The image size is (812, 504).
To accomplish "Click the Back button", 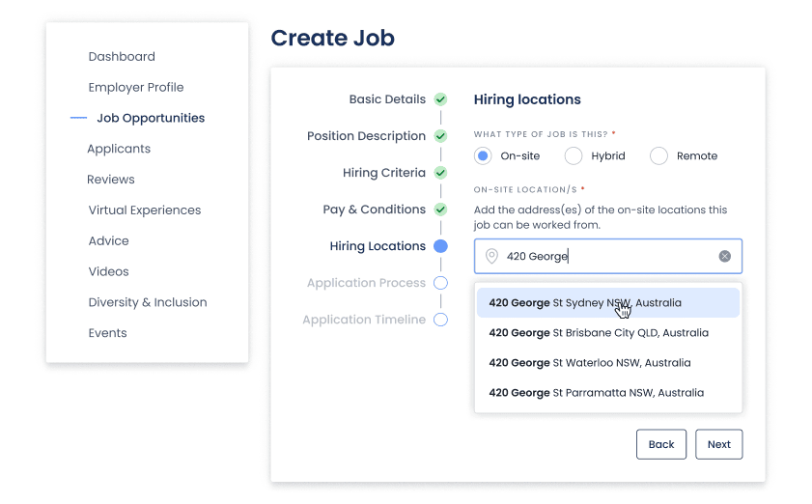I will (x=661, y=444).
